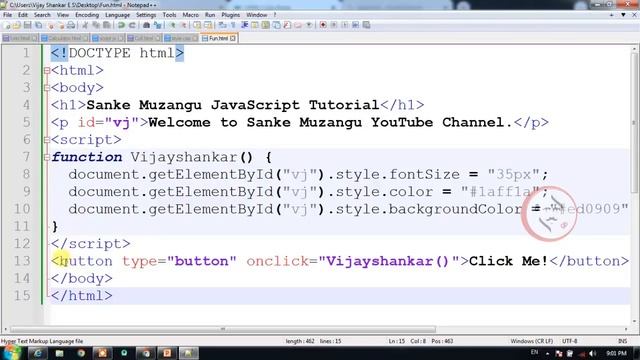Zoom out using the toolbar icon
This screenshot has height=360, width=640.
[x=184, y=25]
